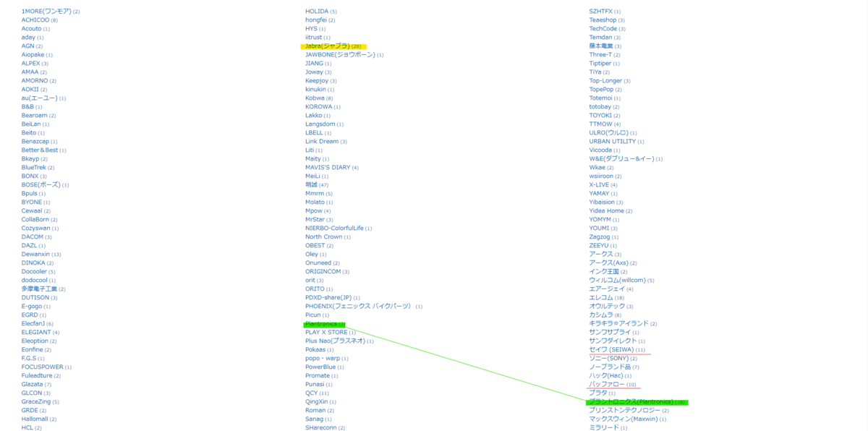Image resolution: width=868 pixels, height=431 pixels.
Task: Click the ACHICOO brand link
Action: [x=35, y=20]
